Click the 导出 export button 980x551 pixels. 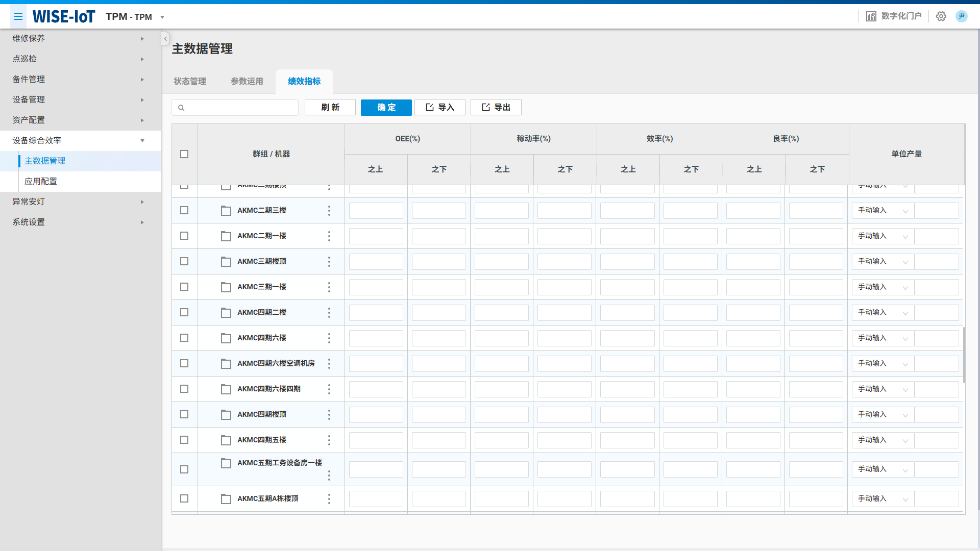coord(496,107)
